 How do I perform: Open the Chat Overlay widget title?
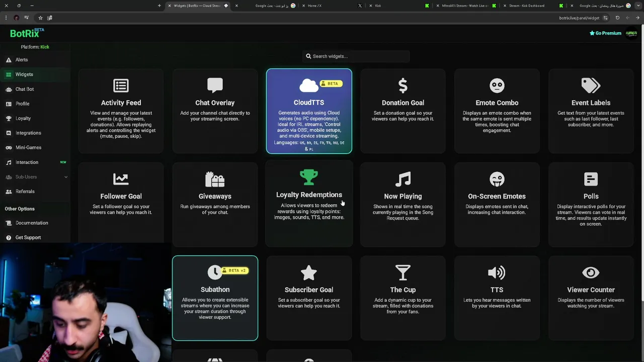(x=215, y=103)
